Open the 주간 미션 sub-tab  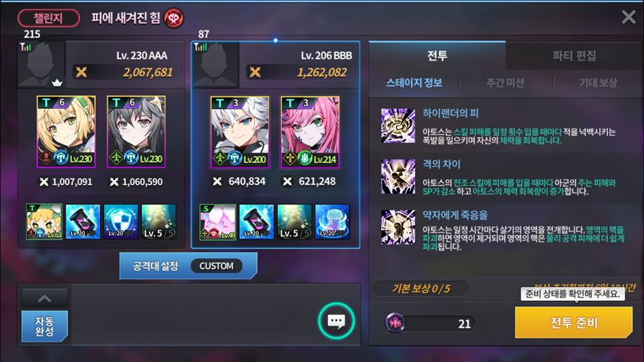(505, 83)
